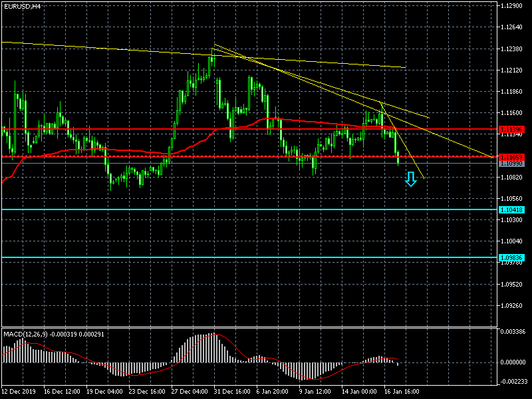Click the 9 Jan 12:00 time label

click(x=315, y=391)
